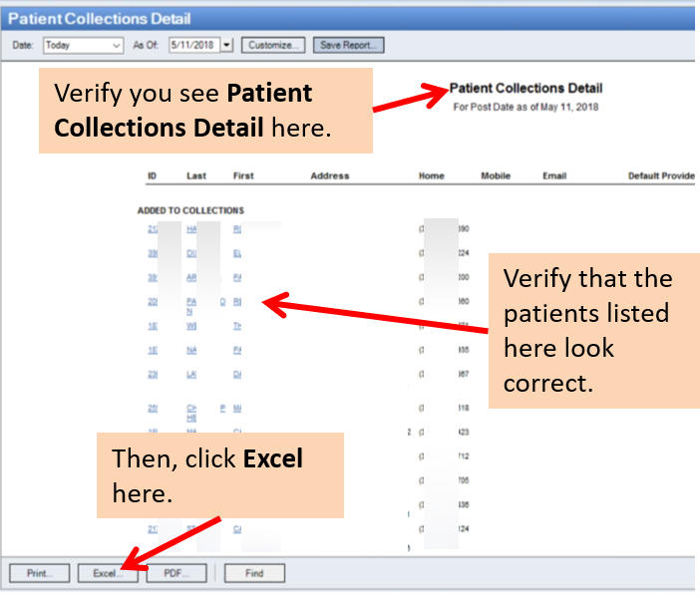Screen dimensions: 700x597
Task: Click the First column header
Action: tap(243, 176)
